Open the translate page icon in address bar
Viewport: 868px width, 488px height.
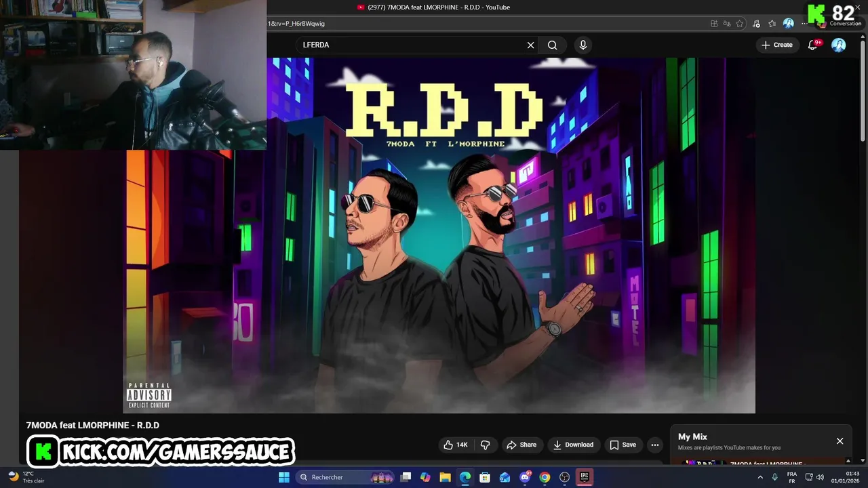point(727,23)
